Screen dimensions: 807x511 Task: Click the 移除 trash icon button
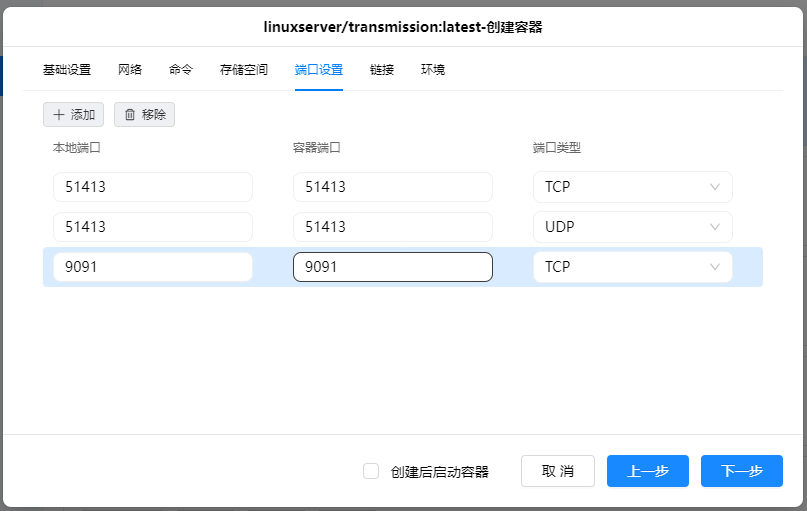tap(144, 115)
